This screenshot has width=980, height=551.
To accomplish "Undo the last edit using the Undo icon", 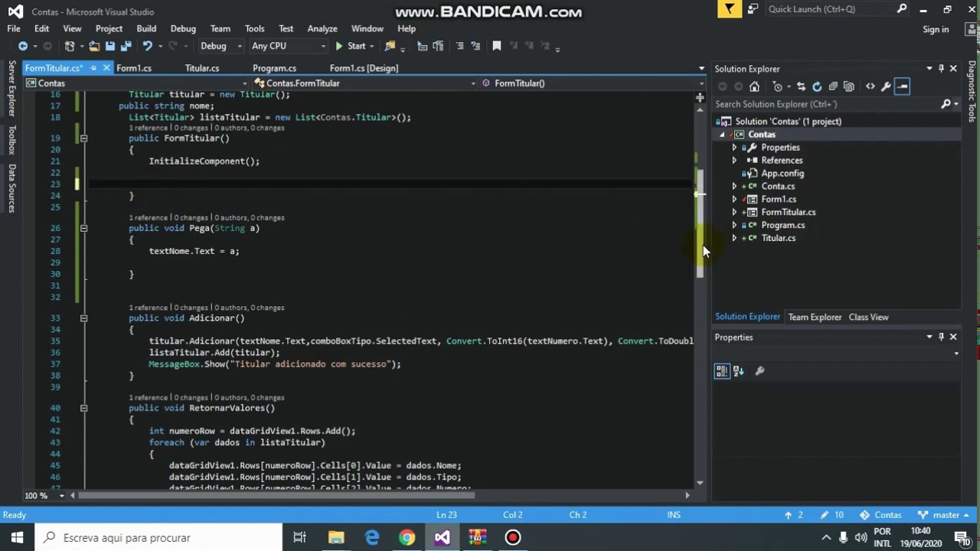I will (148, 46).
